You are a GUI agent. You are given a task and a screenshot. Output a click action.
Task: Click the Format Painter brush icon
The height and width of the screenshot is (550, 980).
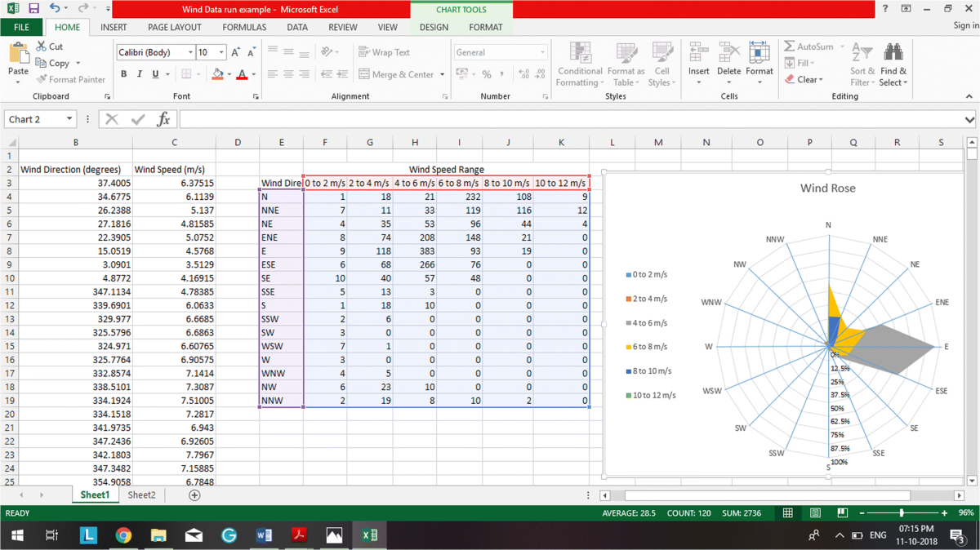coord(42,79)
